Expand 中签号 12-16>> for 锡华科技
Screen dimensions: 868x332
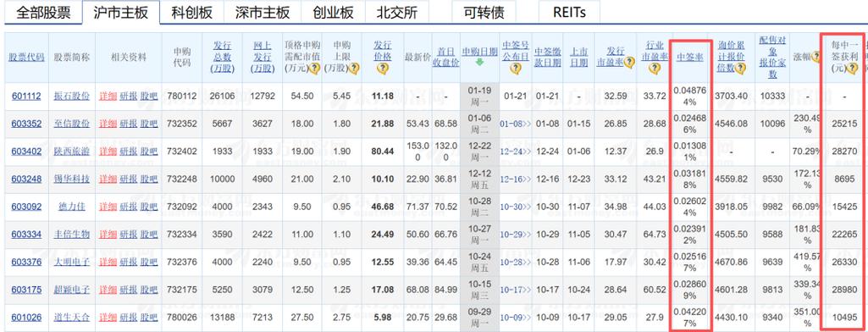tap(516, 180)
